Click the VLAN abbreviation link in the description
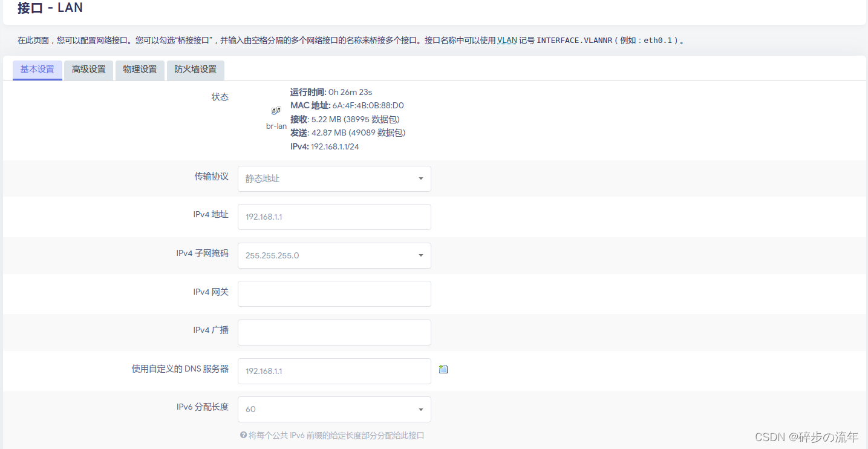Image resolution: width=868 pixels, height=449 pixels. click(x=507, y=41)
